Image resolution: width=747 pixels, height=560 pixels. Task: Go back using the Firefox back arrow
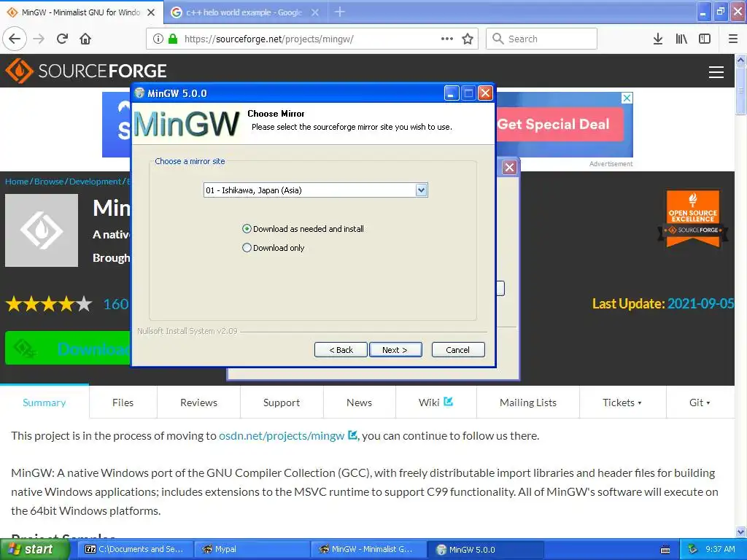click(15, 39)
